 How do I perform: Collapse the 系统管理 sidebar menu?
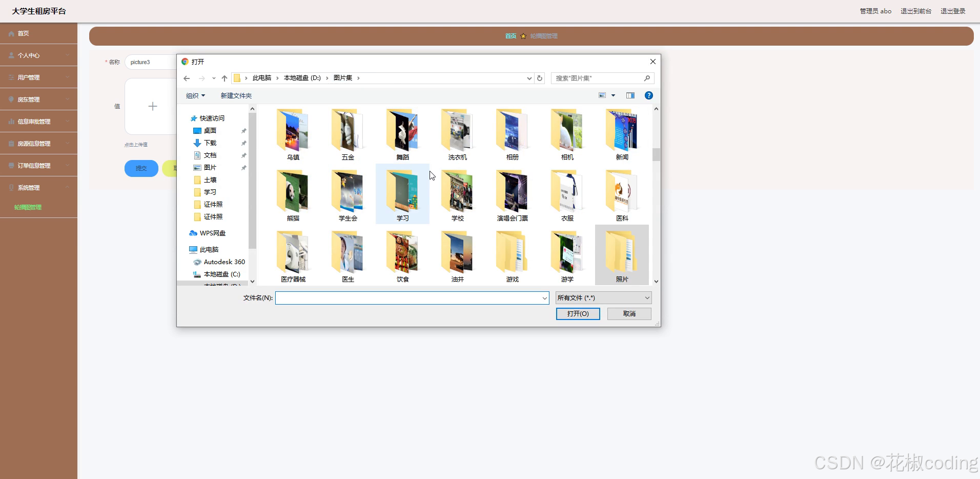click(38, 188)
